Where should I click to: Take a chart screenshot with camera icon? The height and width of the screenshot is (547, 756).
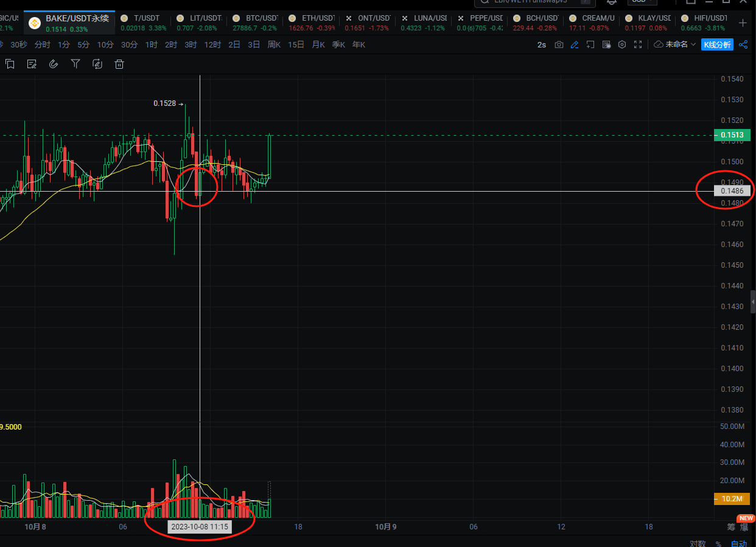(559, 44)
